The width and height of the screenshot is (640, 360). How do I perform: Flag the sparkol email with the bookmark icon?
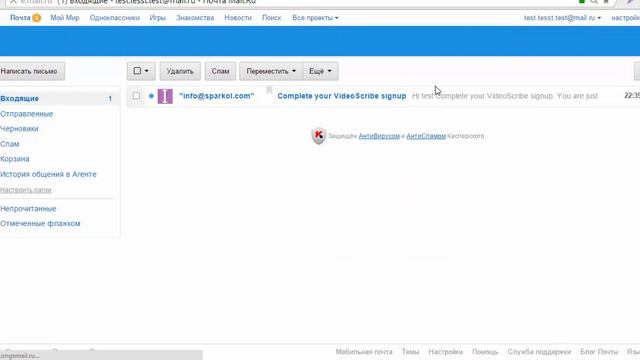click(269, 90)
